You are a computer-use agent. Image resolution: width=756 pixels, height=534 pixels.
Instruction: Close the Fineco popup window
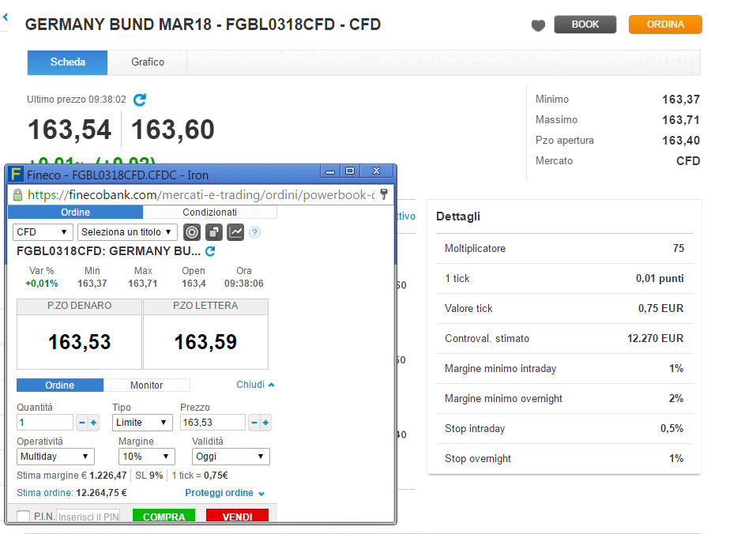click(x=377, y=171)
